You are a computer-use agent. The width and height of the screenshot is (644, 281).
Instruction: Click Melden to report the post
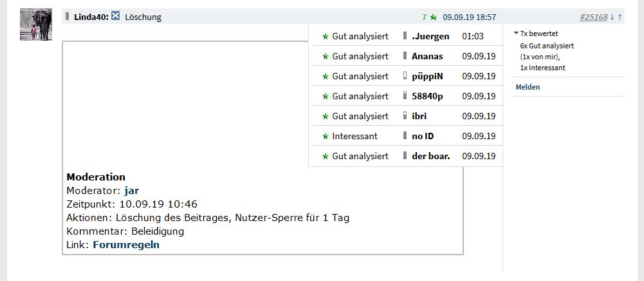pos(528,87)
